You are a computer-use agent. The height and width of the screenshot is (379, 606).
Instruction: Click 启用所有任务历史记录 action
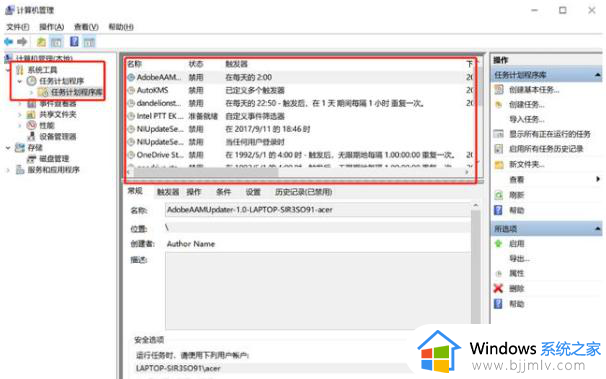546,149
